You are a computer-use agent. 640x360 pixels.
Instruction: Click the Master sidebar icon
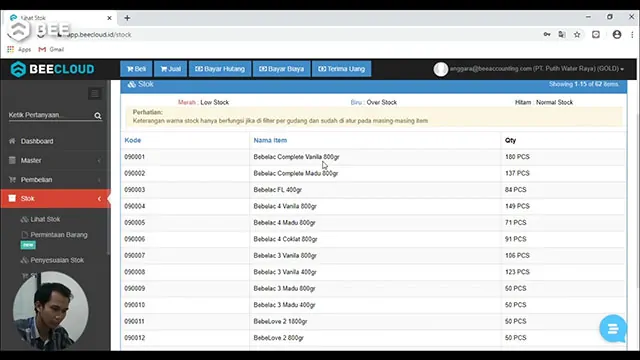pyautogui.click(x=12, y=160)
